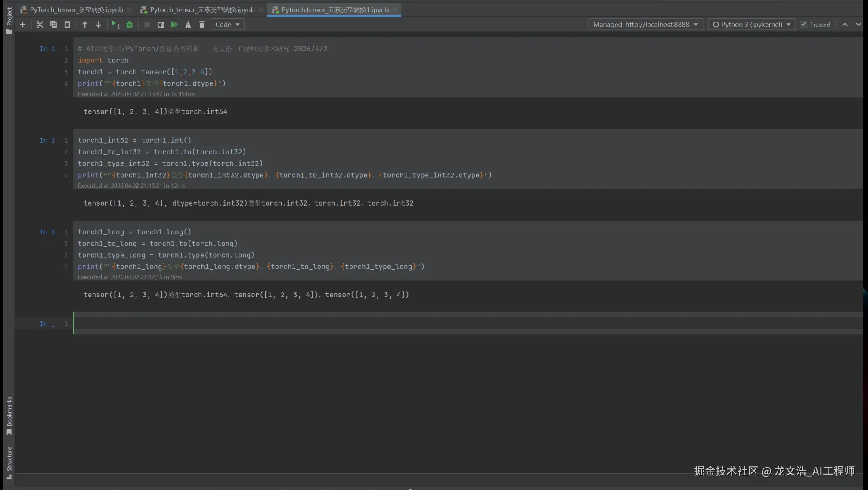This screenshot has width=868, height=490.
Task: Open Python 3 ipykernel selector
Action: tap(751, 25)
